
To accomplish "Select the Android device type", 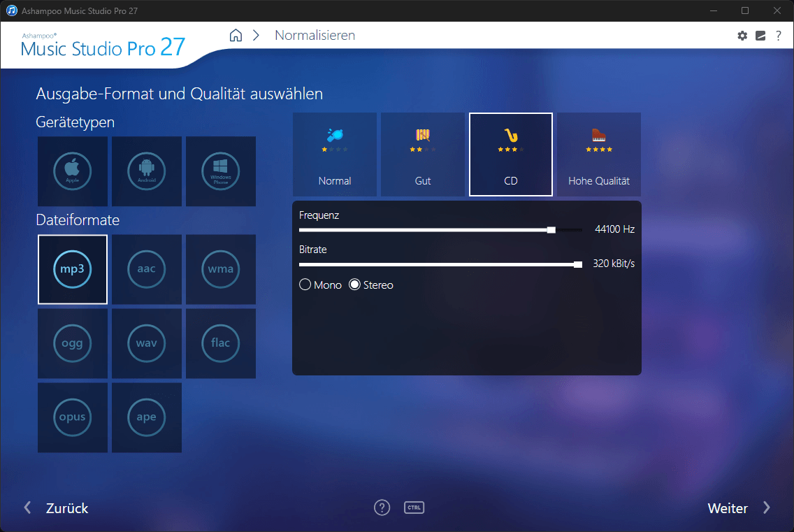I will (146, 171).
